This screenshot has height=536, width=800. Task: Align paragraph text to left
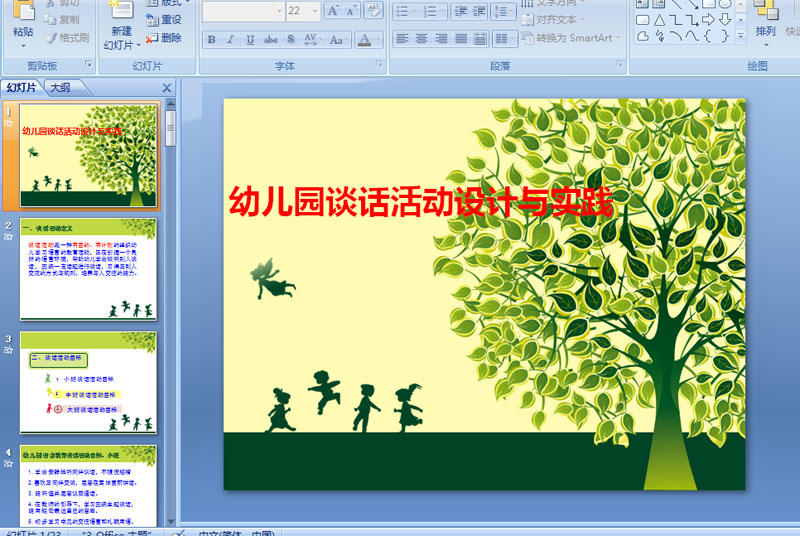[402, 38]
